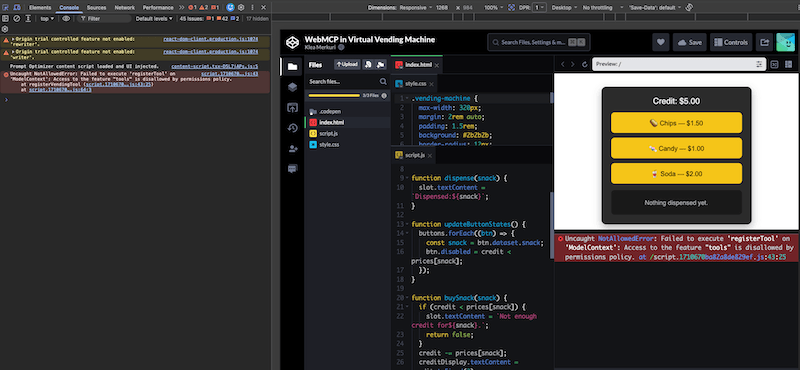Toggle the device toolbar icon in DevTools
800x370 pixels.
17,8
